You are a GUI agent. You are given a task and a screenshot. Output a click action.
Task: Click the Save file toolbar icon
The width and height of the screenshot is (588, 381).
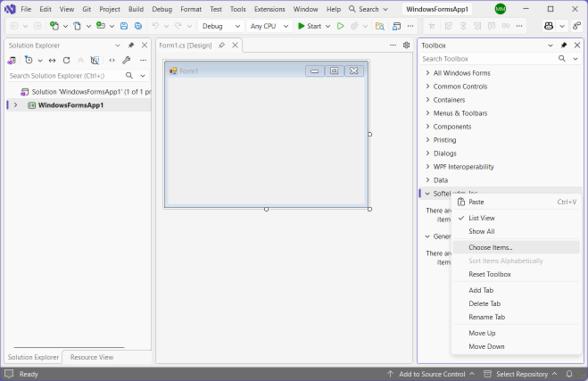(x=124, y=26)
